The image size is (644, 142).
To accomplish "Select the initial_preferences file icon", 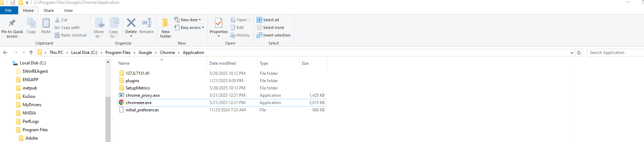I will [121, 110].
